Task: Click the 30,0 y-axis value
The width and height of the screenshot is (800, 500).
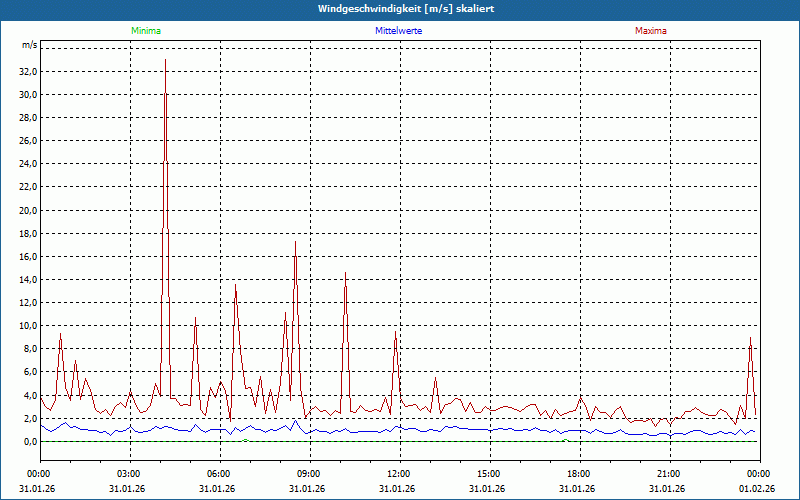Action: click(x=29, y=94)
